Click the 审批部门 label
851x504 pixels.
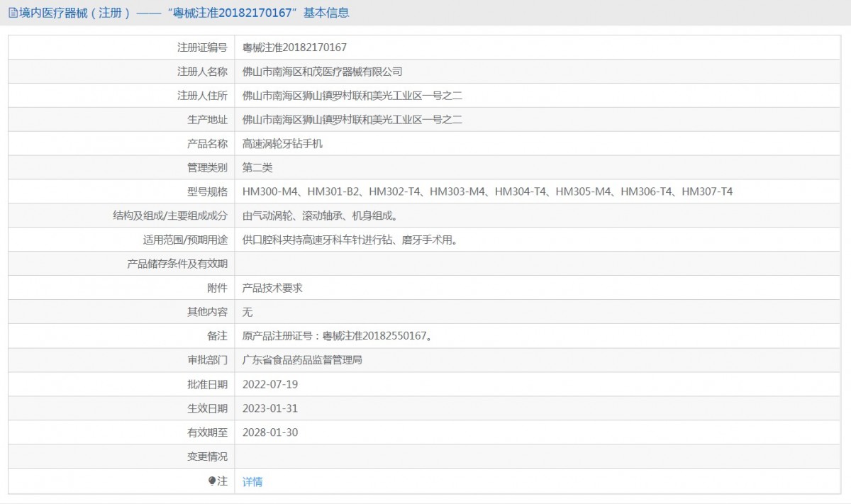tap(207, 361)
